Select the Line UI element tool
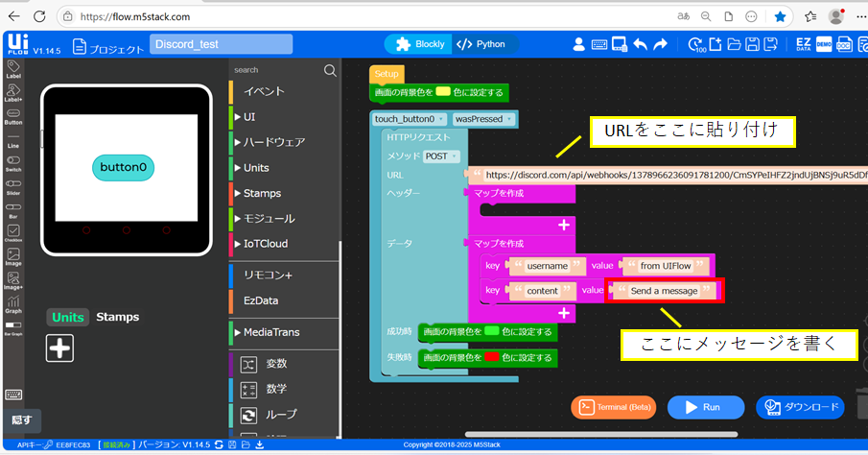Screen dimensions: 868x455 coord(13,140)
